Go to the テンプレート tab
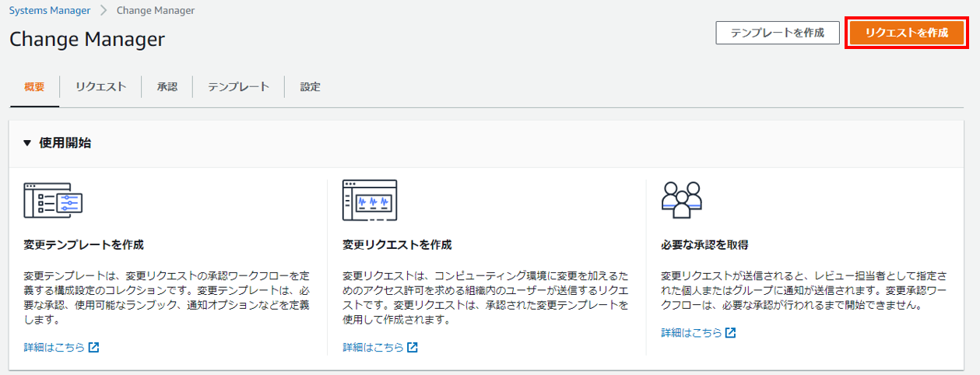The height and width of the screenshot is (375, 980). (x=238, y=87)
